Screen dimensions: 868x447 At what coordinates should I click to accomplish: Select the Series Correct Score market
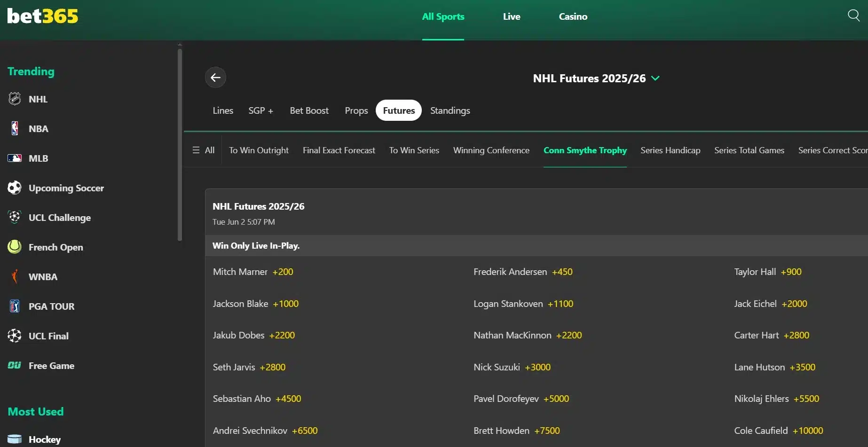(833, 150)
